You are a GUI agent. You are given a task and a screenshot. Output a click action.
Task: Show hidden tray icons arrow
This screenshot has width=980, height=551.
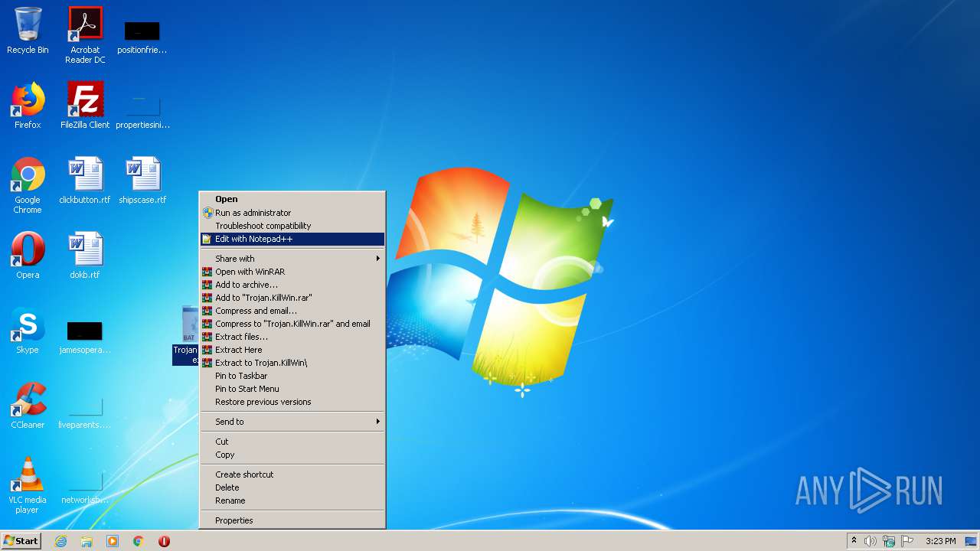tap(854, 541)
